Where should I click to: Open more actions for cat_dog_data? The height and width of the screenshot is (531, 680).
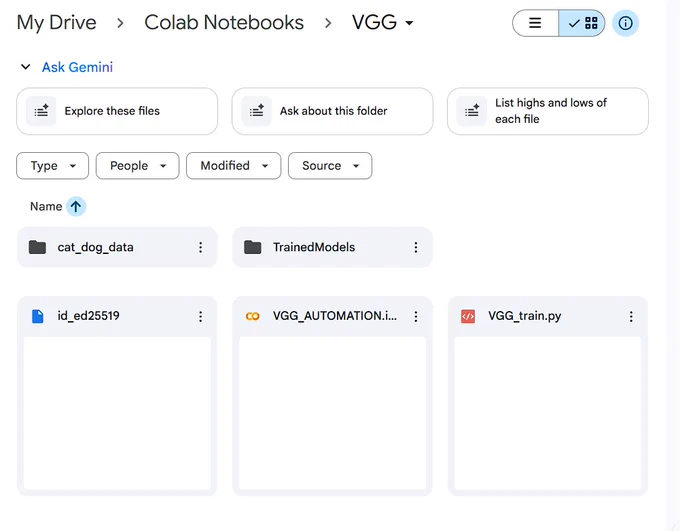pos(200,247)
